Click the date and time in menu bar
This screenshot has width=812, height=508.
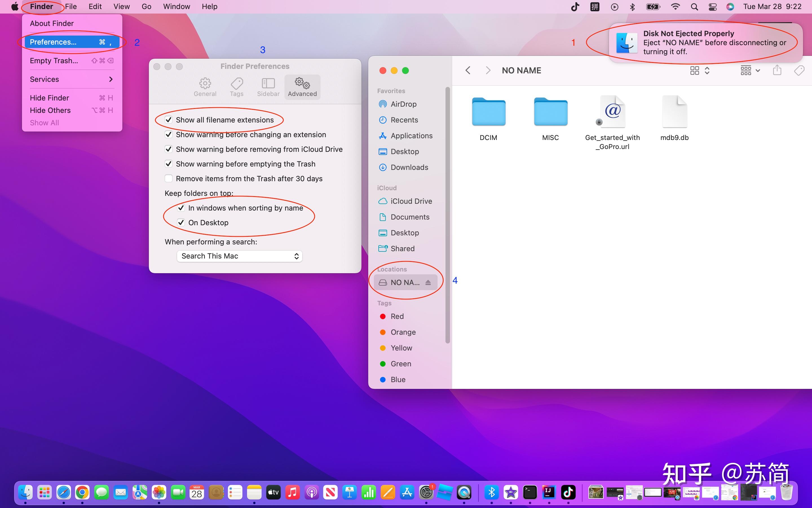click(x=772, y=7)
